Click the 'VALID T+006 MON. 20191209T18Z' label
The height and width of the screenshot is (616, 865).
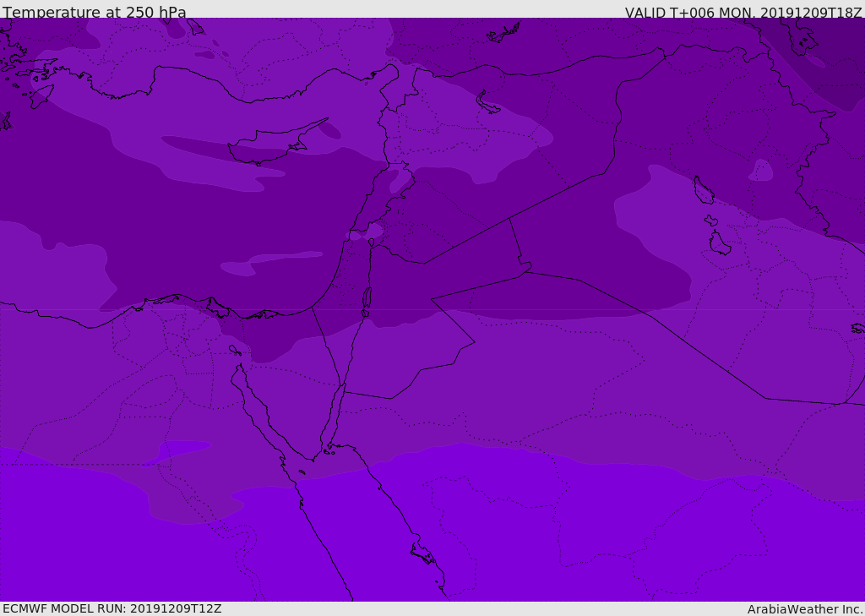point(743,13)
